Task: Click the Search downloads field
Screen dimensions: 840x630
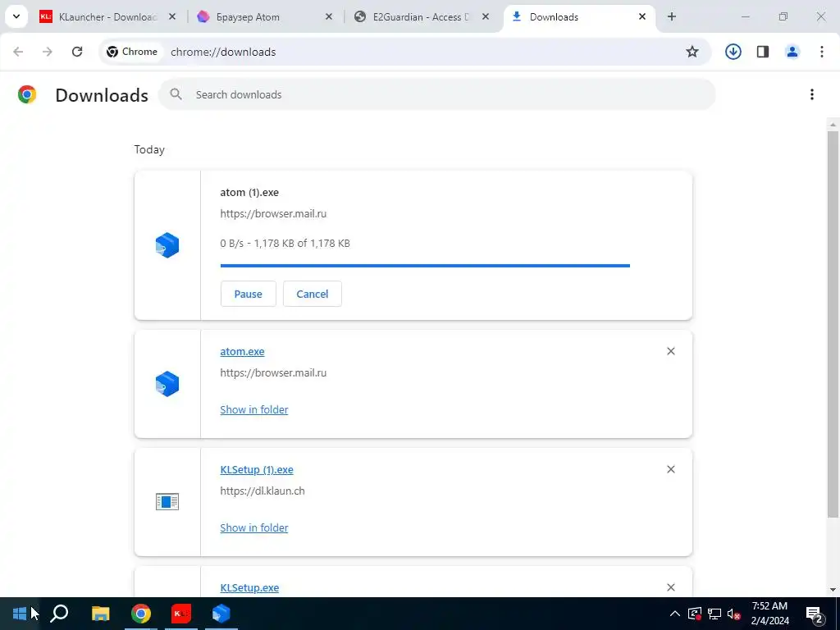Action: [436, 94]
